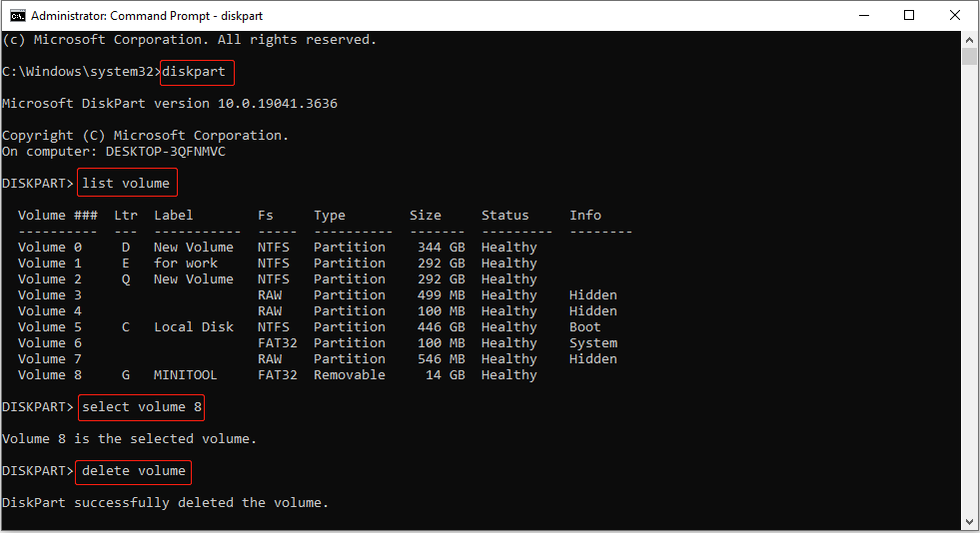Viewport: 980px width, 533px height.
Task: Click 'Volume 2' in the volume list
Action: [x=50, y=279]
